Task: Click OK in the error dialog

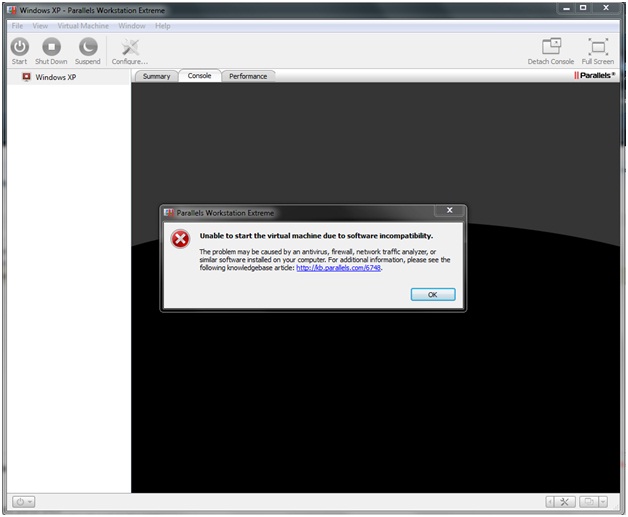Action: tap(433, 294)
